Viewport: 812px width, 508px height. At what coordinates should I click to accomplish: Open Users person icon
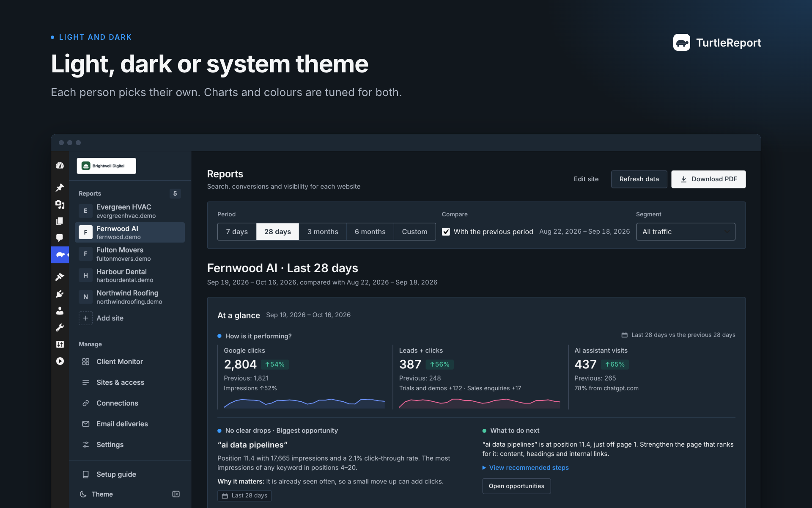click(60, 311)
